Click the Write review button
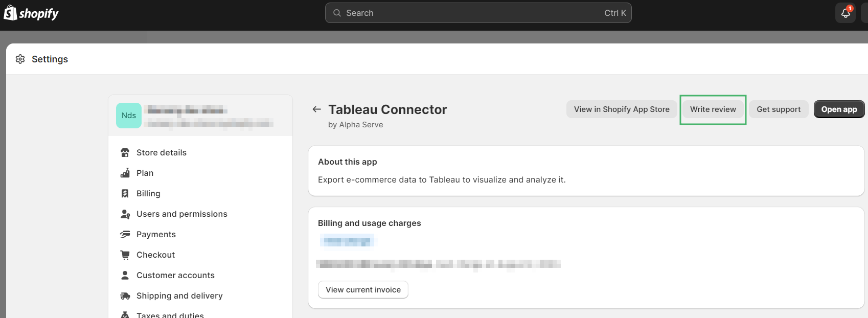 coord(713,109)
